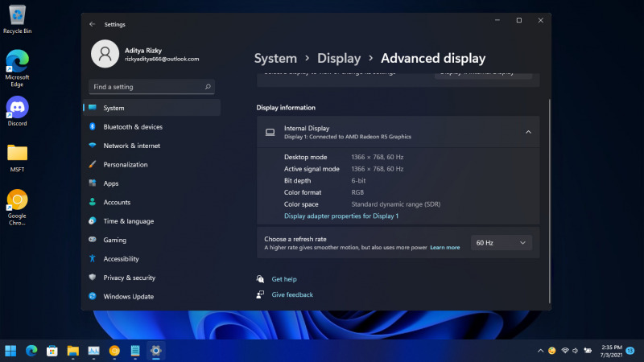Open Personalization settings page
The image size is (644, 362).
tap(152, 164)
